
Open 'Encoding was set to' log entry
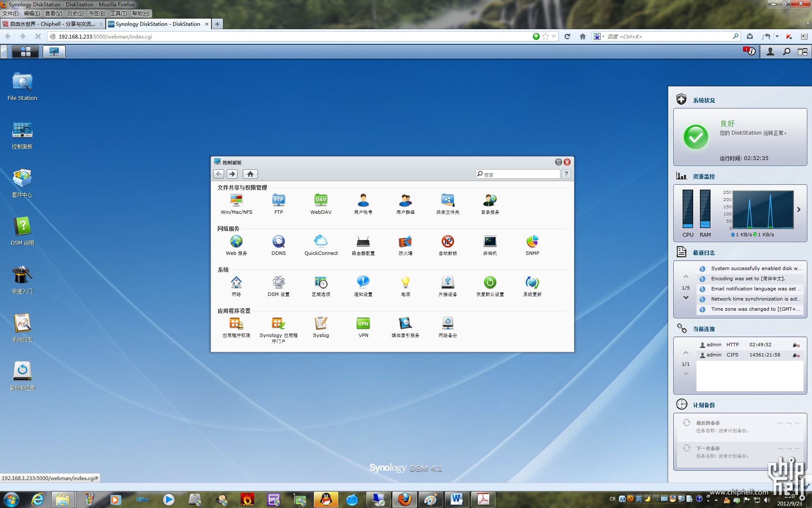[750, 279]
